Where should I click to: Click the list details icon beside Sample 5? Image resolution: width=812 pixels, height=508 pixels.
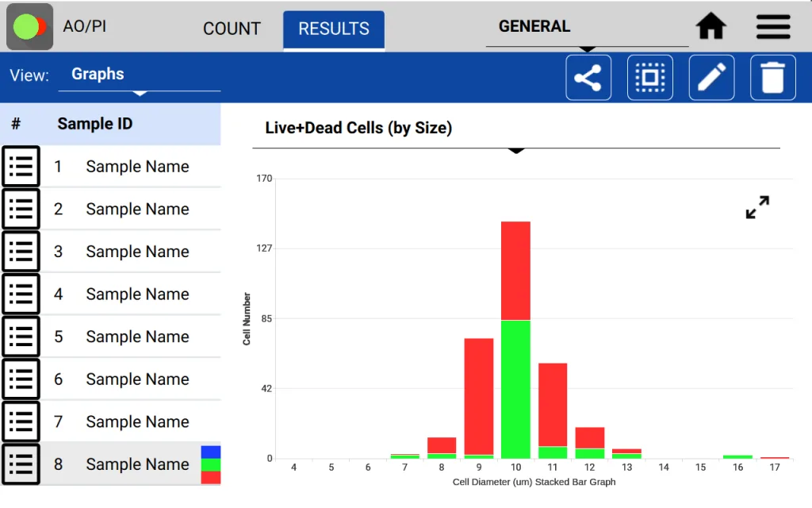coord(21,336)
